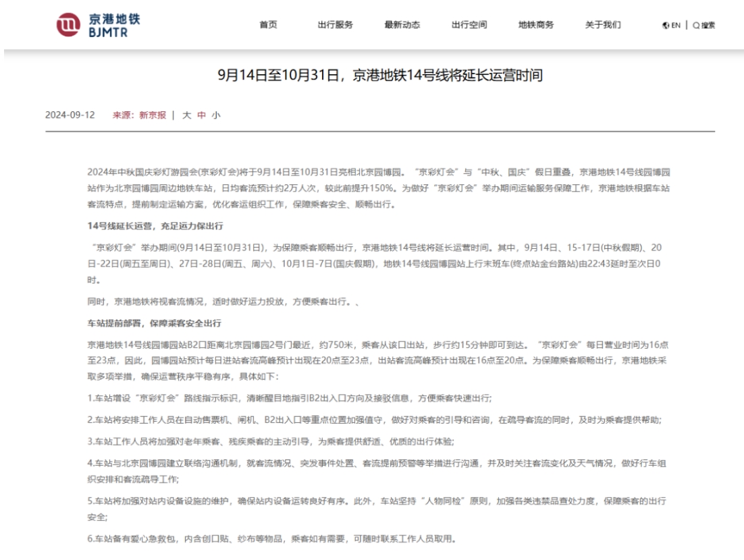Click heading 14号线延长运营,充足运力保出行
This screenshot has width=744, height=560.
tap(155, 226)
